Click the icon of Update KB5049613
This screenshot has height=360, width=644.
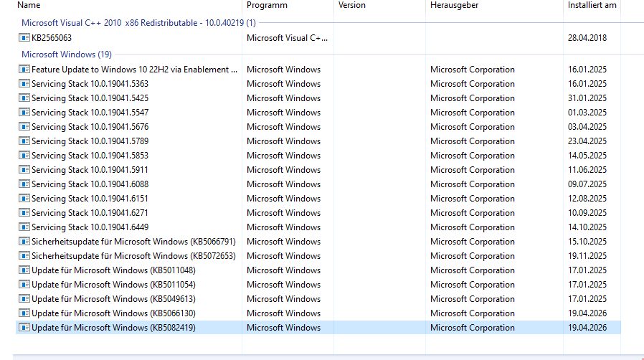[24, 299]
